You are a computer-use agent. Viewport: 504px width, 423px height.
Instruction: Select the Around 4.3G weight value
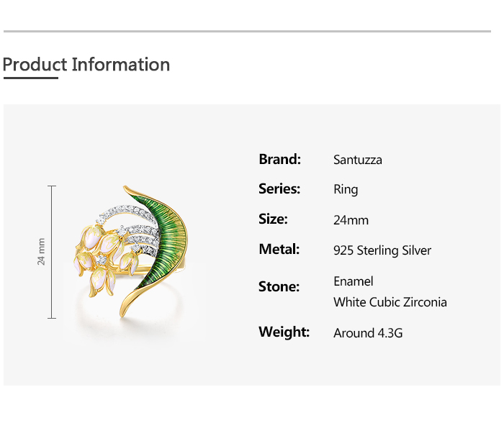click(368, 333)
